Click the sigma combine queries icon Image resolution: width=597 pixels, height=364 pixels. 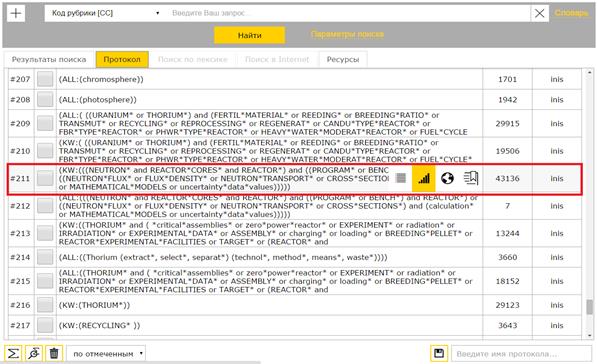13,353
